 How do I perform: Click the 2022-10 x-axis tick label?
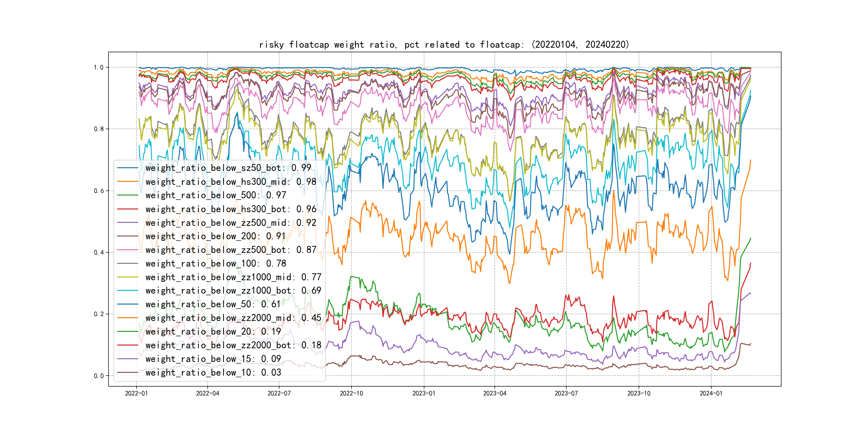coord(351,393)
